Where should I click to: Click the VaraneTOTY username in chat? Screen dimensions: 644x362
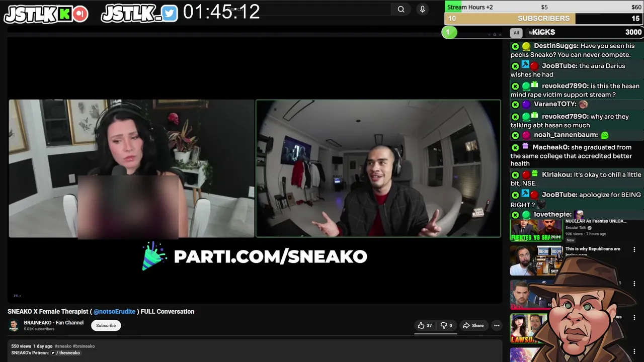(x=555, y=104)
